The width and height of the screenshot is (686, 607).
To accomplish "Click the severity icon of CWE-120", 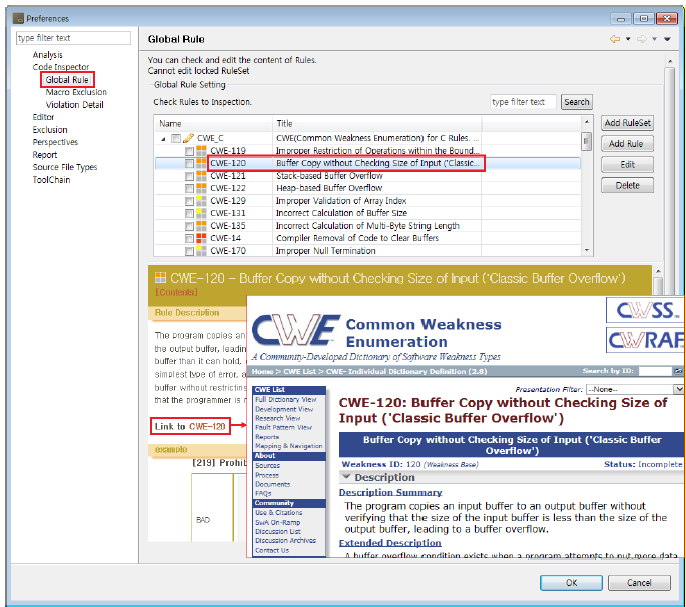I will (x=201, y=163).
